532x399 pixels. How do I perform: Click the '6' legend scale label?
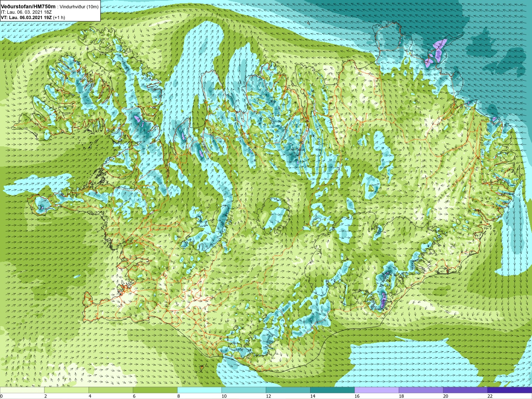[x=134, y=396]
